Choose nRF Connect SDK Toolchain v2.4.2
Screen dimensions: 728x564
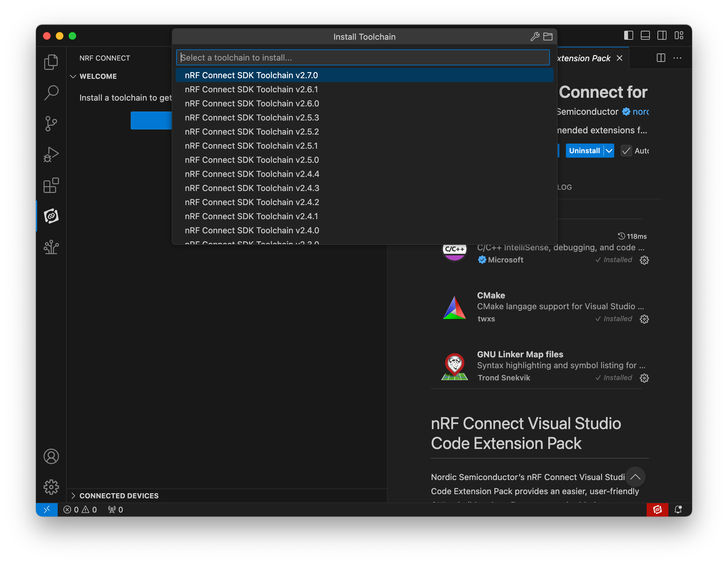click(x=364, y=202)
